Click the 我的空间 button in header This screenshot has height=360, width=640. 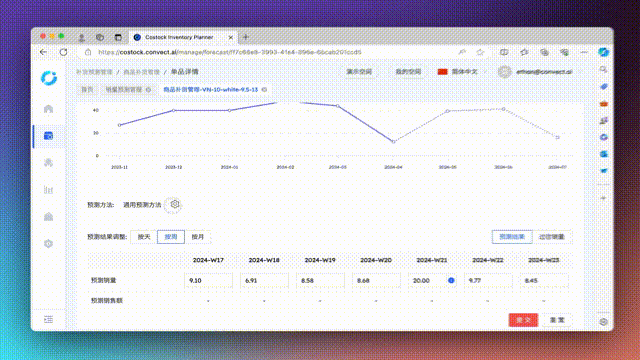(x=408, y=71)
